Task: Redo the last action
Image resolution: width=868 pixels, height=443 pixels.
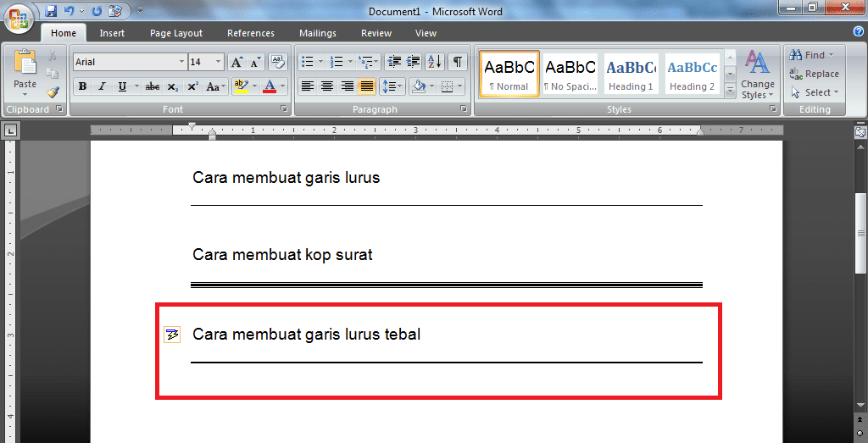Action: [x=97, y=10]
